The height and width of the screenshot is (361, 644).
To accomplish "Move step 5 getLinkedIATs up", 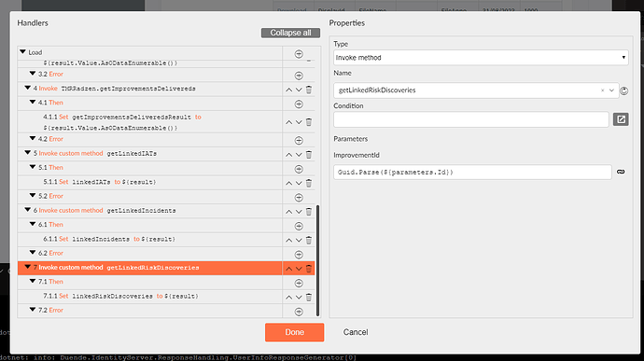I will click(x=288, y=155).
